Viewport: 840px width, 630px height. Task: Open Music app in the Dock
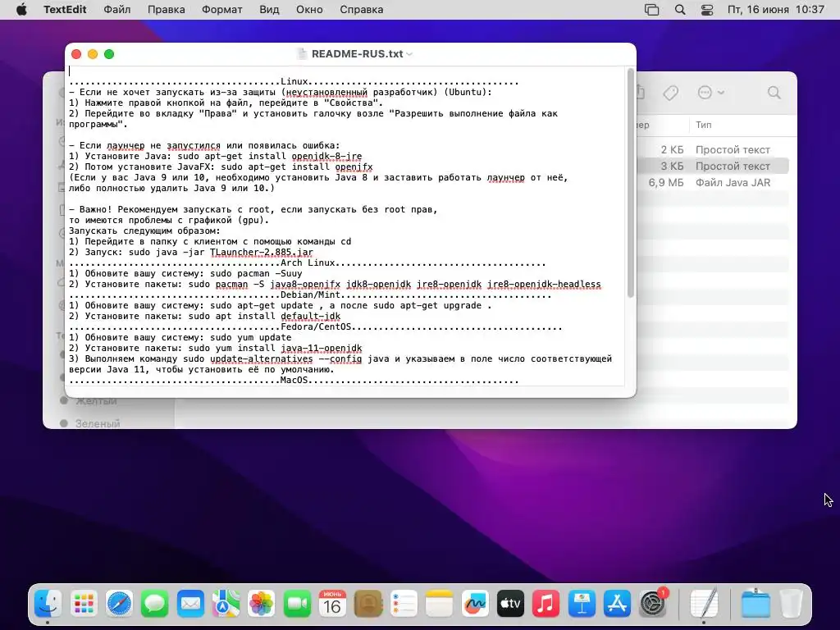click(546, 603)
